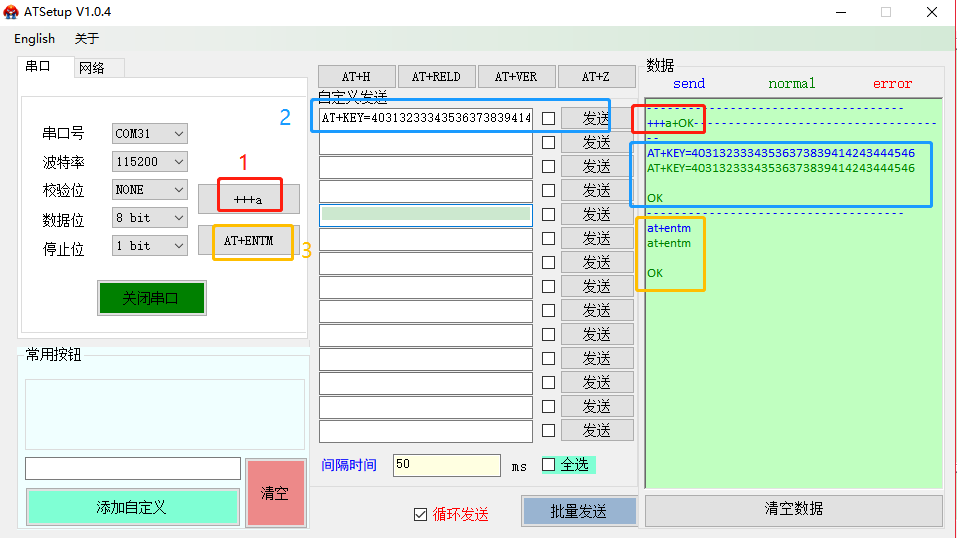
Task: Click the 发送 button for the AT+KEY row
Action: [x=596, y=118]
